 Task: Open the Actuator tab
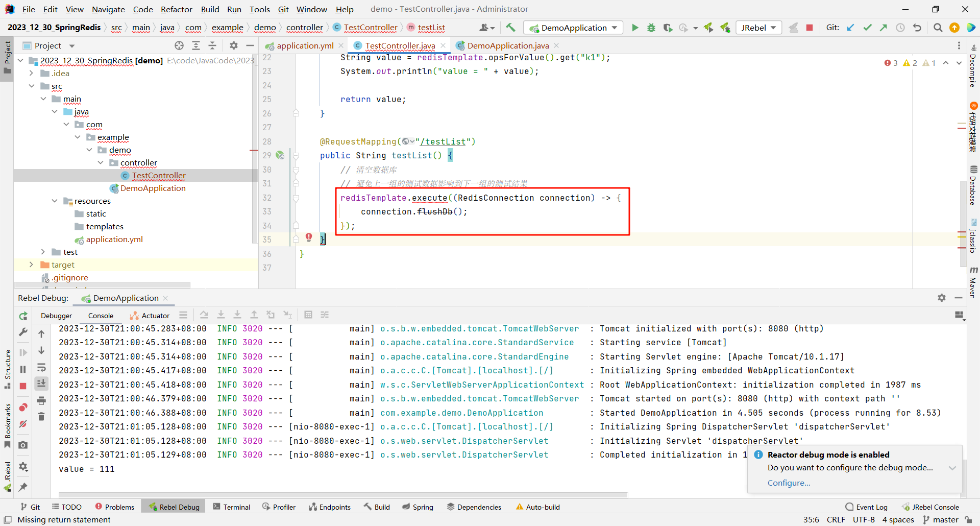[150, 316]
